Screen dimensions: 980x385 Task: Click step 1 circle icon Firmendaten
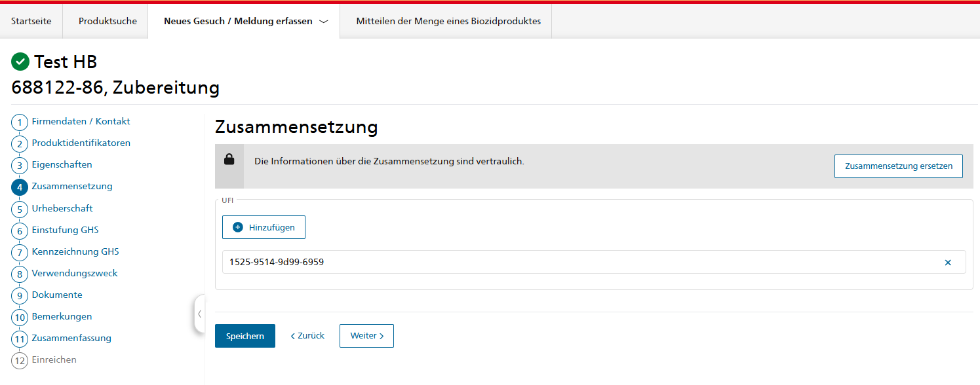click(20, 122)
